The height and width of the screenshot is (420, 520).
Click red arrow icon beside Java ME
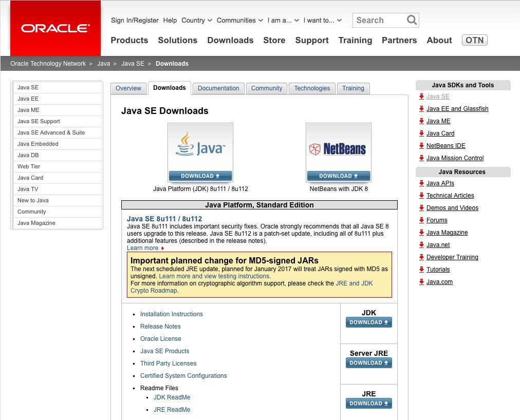tap(421, 121)
